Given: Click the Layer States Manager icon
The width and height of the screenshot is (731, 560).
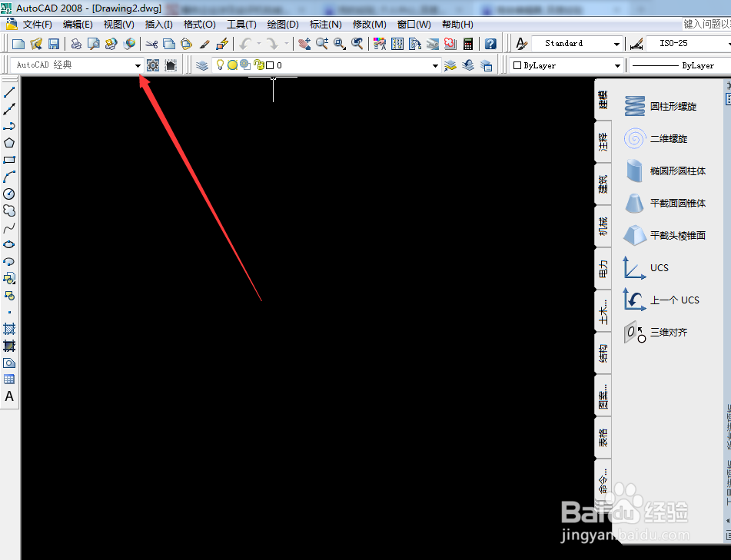Looking at the screenshot, I should pyautogui.click(x=487, y=65).
